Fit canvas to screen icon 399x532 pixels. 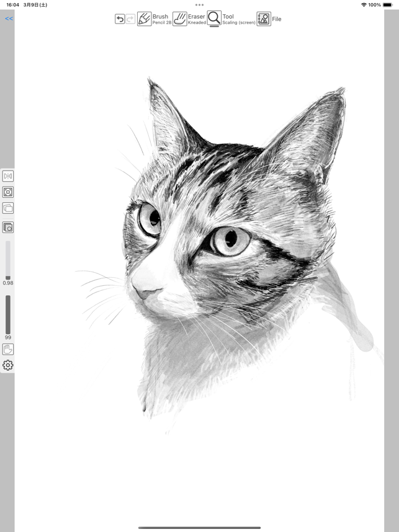click(8, 192)
